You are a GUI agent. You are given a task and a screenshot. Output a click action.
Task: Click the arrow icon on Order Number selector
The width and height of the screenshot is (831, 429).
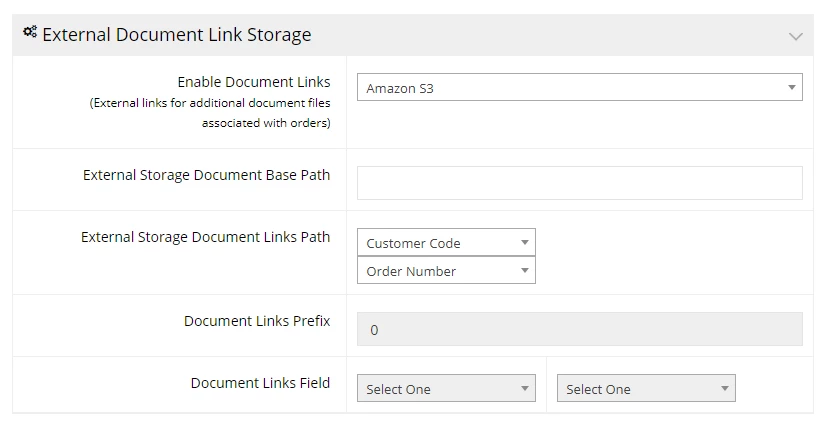tap(525, 270)
